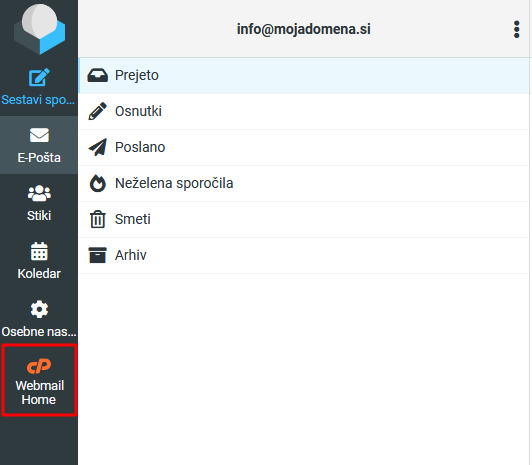532x465 pixels.
Task: Click the inbox tray icon beside Prejeto
Action: point(97,75)
